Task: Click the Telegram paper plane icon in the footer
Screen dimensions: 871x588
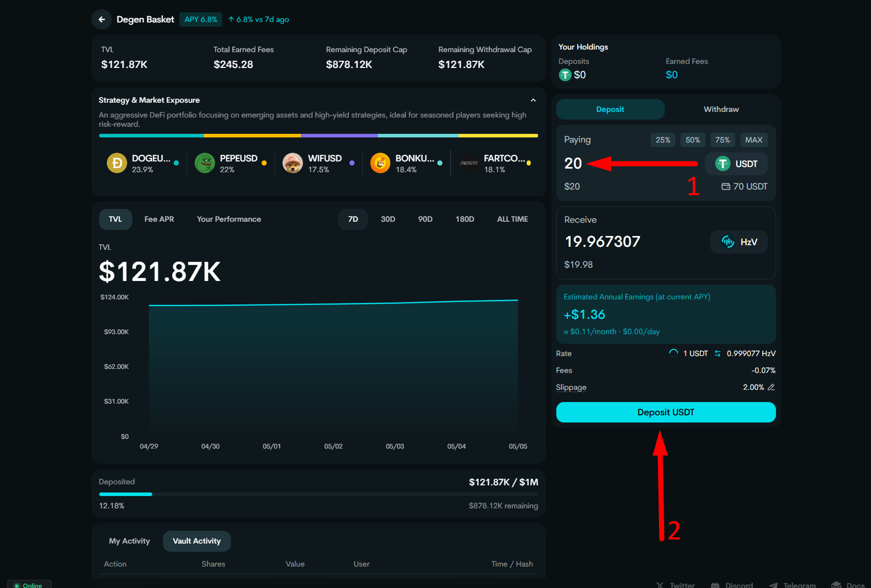Action: pyautogui.click(x=773, y=585)
